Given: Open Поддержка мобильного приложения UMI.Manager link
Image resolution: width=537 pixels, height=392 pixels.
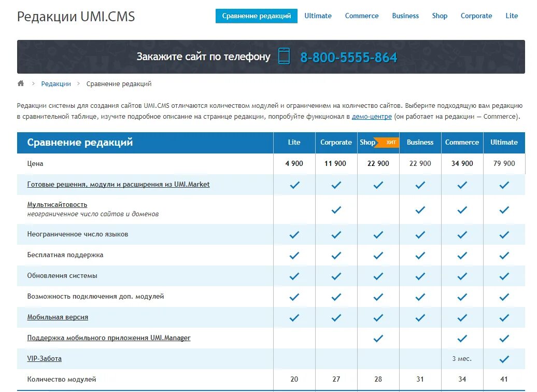Looking at the screenshot, I should pyautogui.click(x=109, y=338).
